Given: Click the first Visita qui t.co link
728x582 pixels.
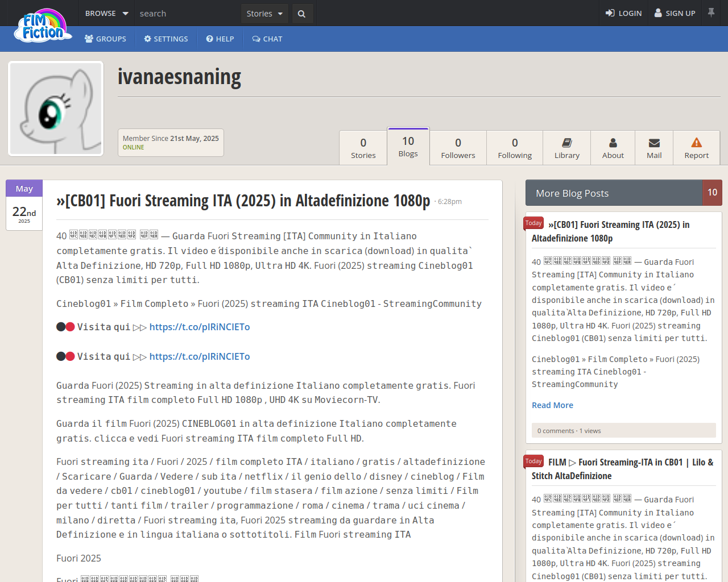Looking at the screenshot, I should [200, 327].
